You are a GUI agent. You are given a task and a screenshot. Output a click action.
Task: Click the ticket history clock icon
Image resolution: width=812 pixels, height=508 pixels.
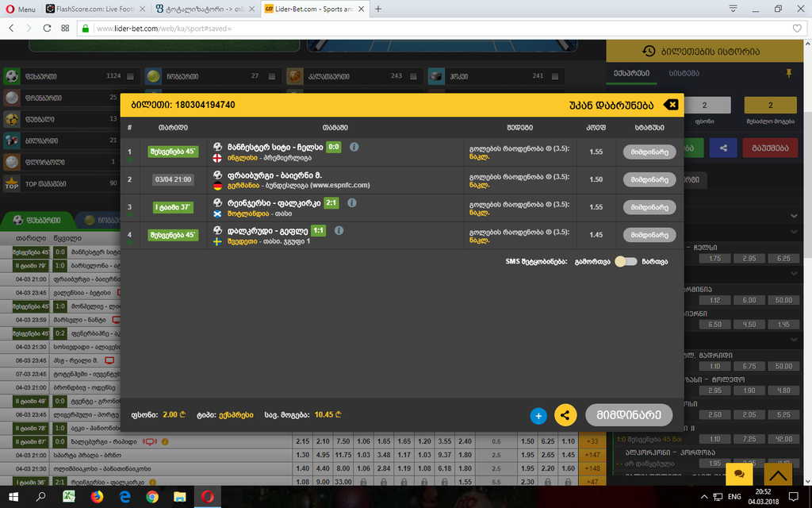[x=649, y=51]
